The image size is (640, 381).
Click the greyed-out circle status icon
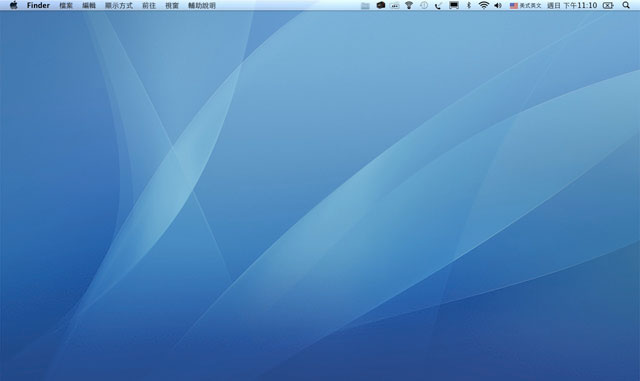tap(424, 5)
